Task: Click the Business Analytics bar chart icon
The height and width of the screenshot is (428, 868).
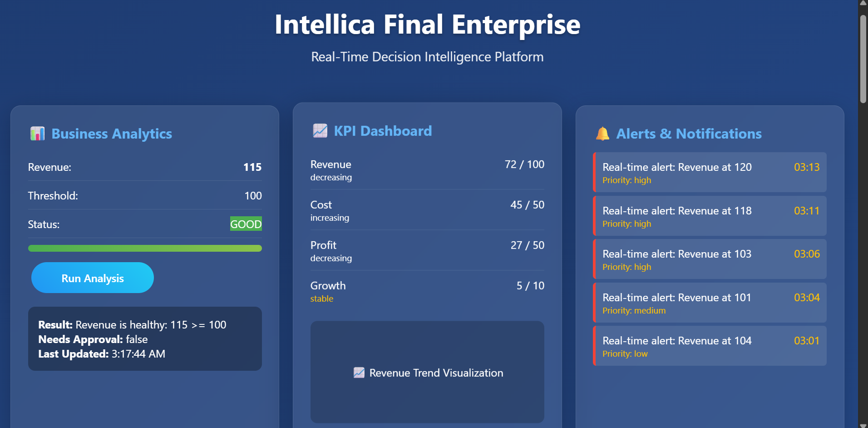Action: coord(37,134)
